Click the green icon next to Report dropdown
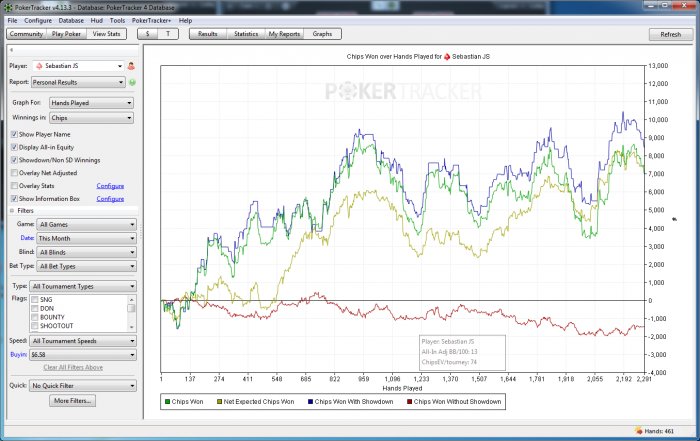 (x=132, y=82)
